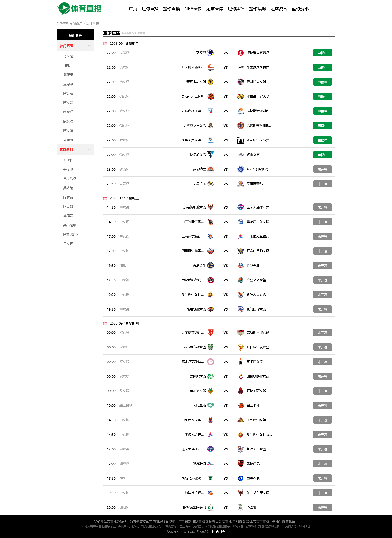
Task: Go to 足球直播 in the top navigation
Action: click(x=150, y=9)
